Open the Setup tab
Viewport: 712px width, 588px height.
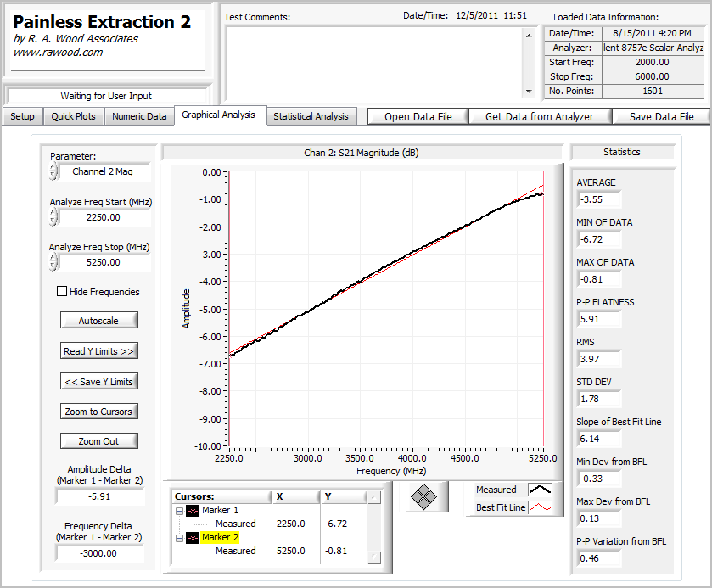22,116
